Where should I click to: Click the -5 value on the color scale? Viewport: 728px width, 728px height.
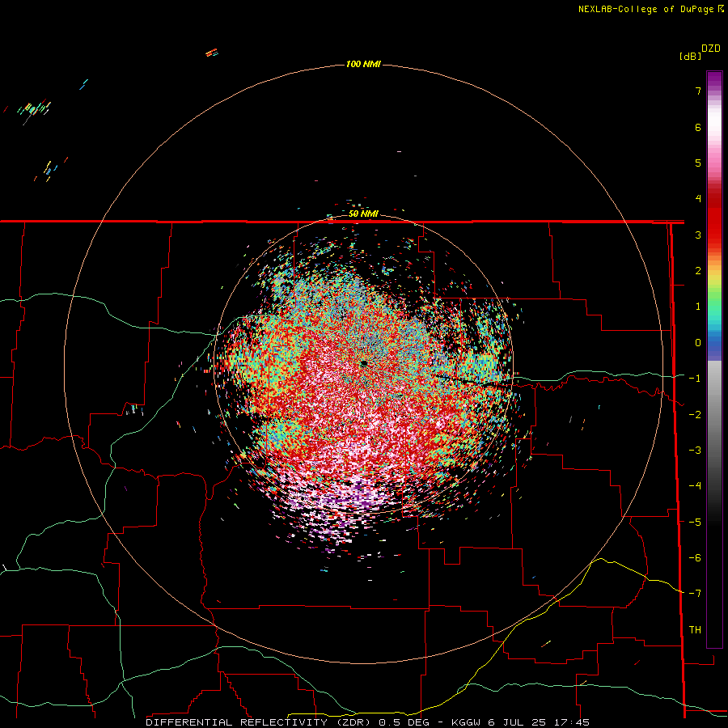point(695,523)
